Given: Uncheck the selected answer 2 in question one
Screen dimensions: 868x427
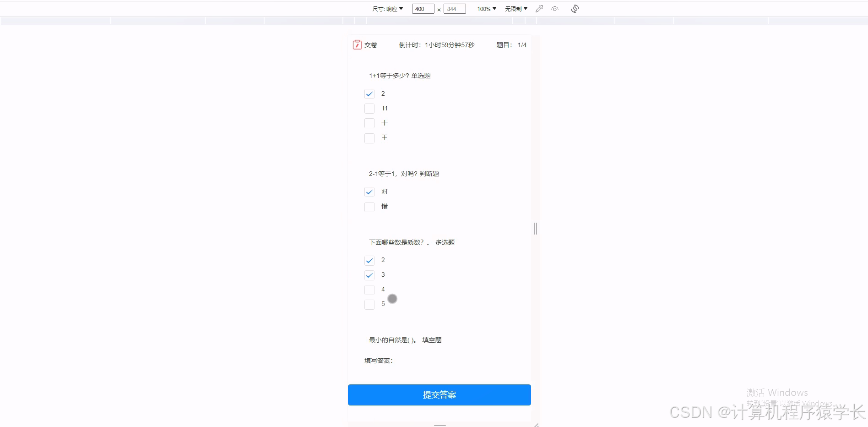Looking at the screenshot, I should pos(369,93).
